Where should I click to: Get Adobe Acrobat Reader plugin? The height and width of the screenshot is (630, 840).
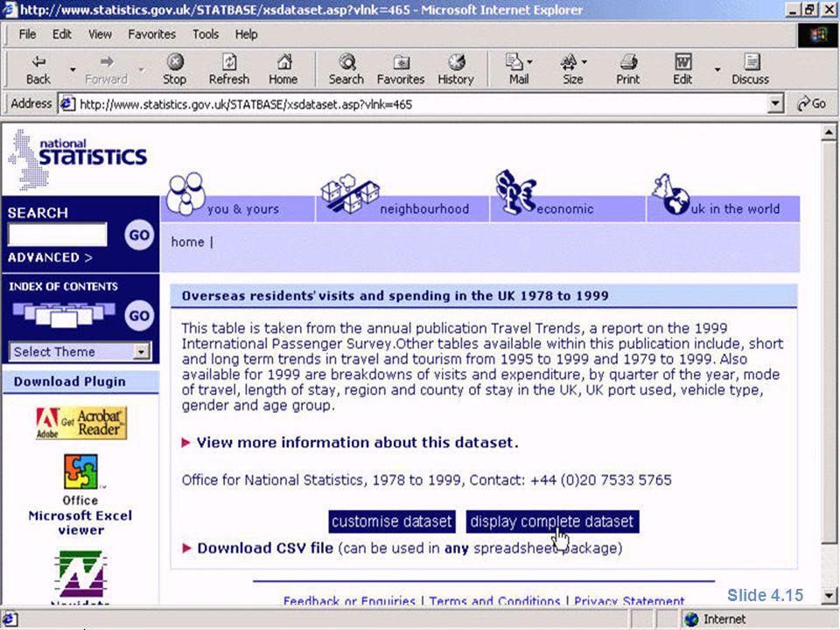pos(81,423)
